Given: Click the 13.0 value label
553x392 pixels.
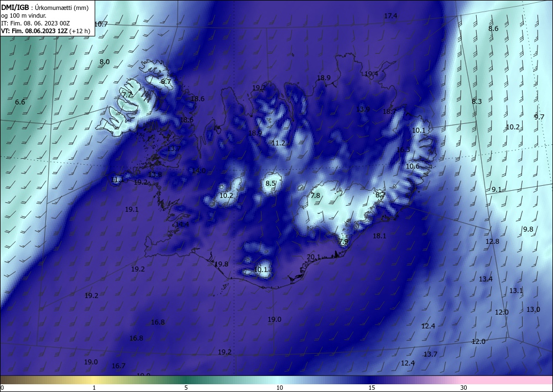Looking at the screenshot, I should [533, 310].
